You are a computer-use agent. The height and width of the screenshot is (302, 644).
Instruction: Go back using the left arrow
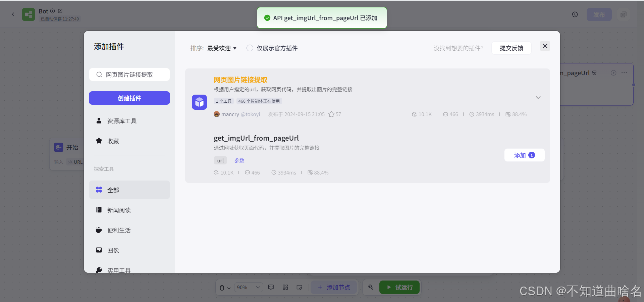coord(13,14)
